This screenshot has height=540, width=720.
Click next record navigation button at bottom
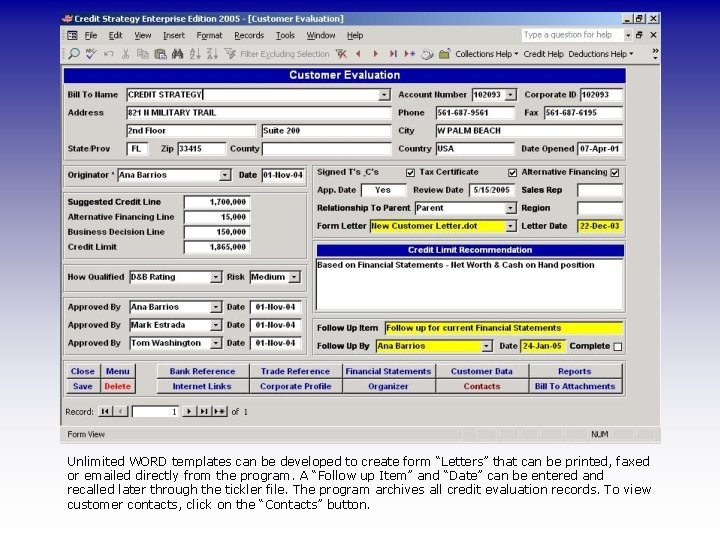tap(188, 411)
